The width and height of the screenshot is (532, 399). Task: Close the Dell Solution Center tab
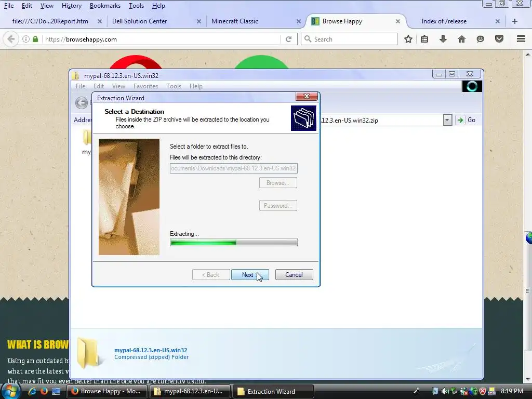(199, 21)
